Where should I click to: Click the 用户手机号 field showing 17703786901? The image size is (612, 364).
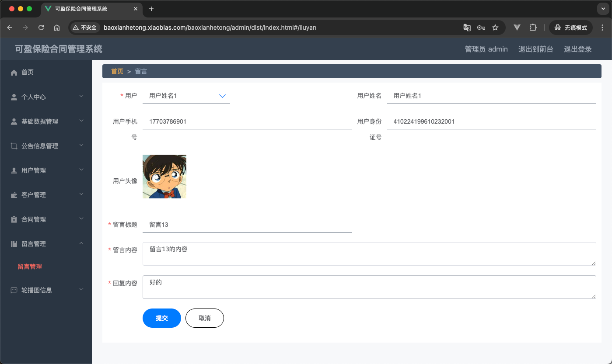click(x=247, y=121)
